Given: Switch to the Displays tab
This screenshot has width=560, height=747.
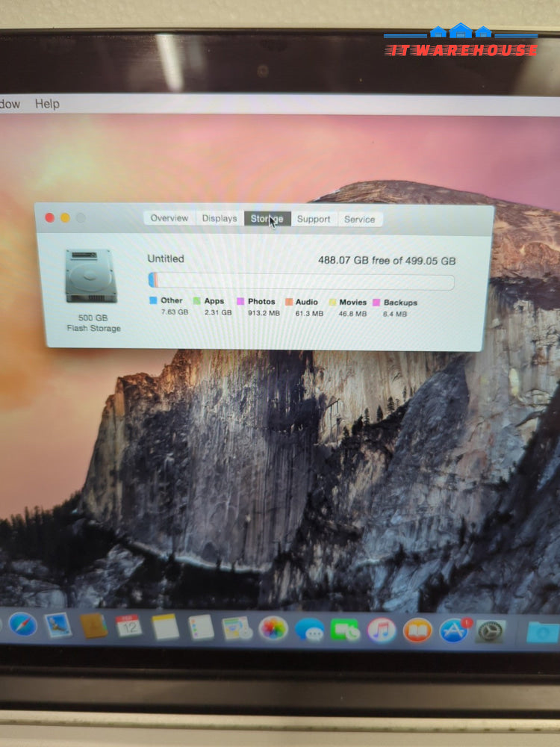Looking at the screenshot, I should tap(220, 218).
